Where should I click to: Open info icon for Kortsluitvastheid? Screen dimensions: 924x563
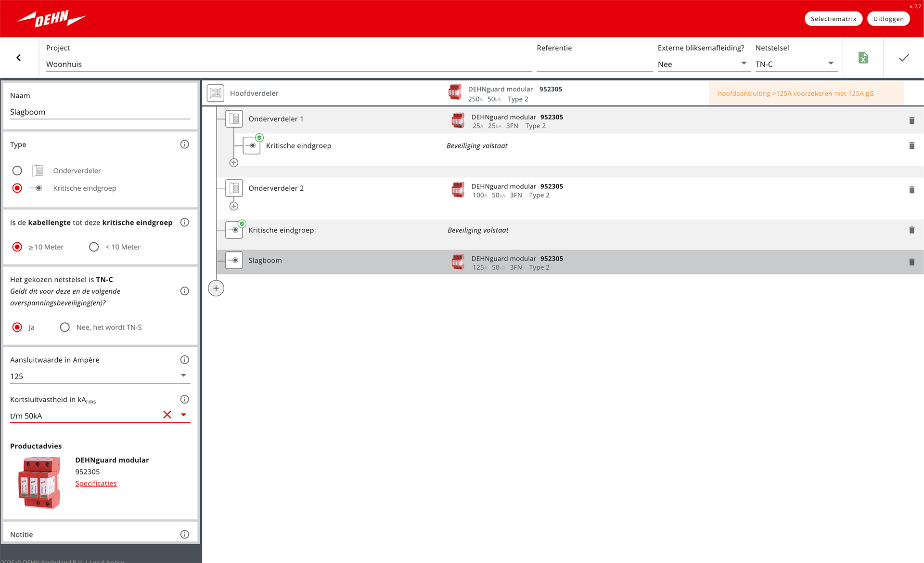[184, 399]
